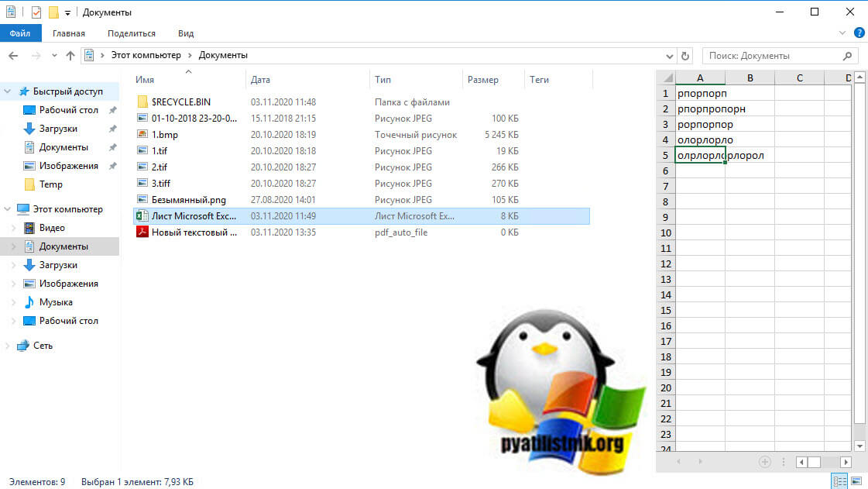Click Этот компьютер in the address bar
The height and width of the screenshot is (489, 868).
146,55
